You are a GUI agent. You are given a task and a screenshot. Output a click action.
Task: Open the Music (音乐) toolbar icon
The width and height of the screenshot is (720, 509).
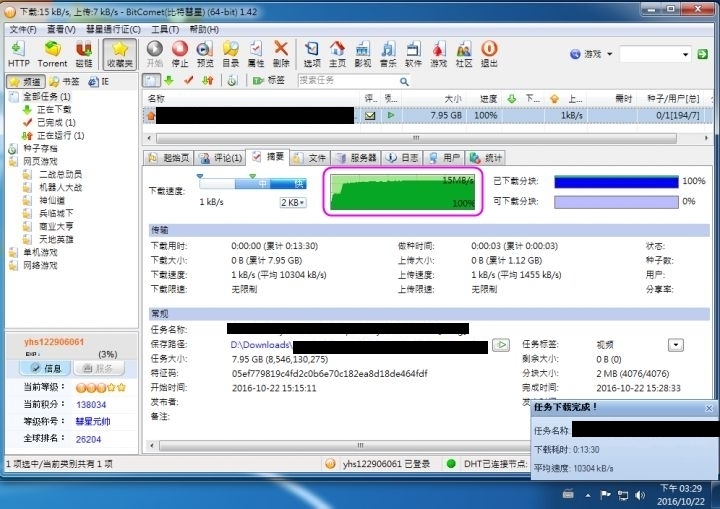388,54
